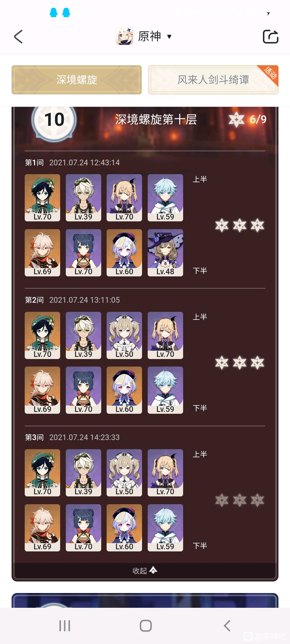Open Android recent apps button
The width and height of the screenshot is (290, 644).
65,626
